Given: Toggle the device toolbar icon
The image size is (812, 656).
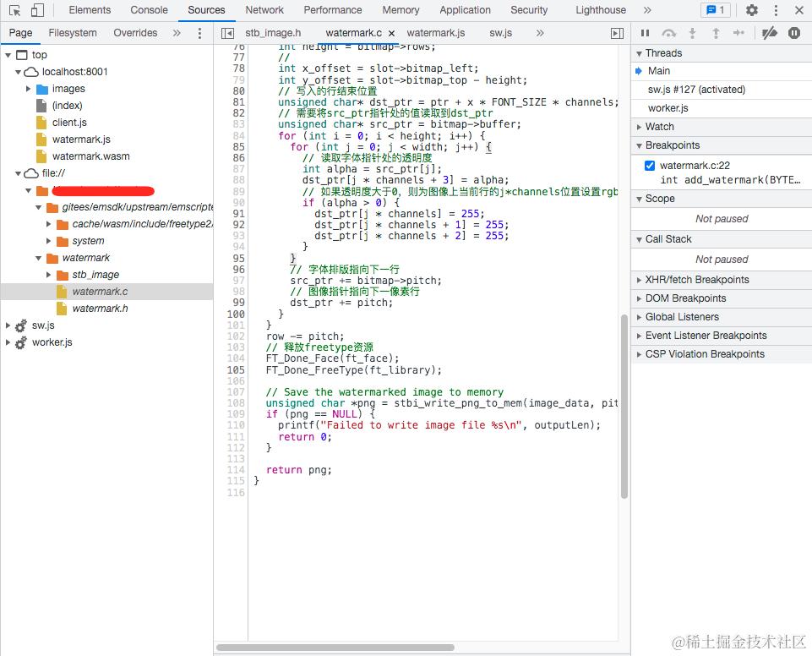Looking at the screenshot, I should [x=37, y=10].
